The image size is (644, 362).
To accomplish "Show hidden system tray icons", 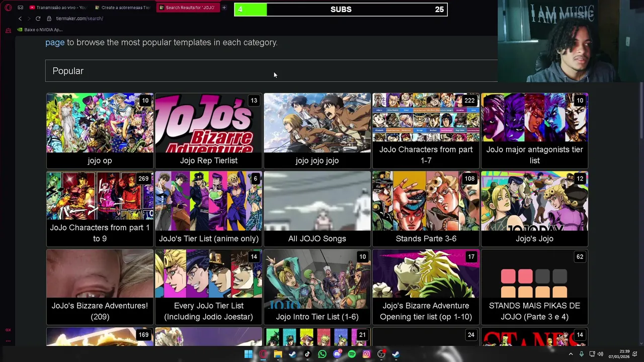I will (571, 354).
